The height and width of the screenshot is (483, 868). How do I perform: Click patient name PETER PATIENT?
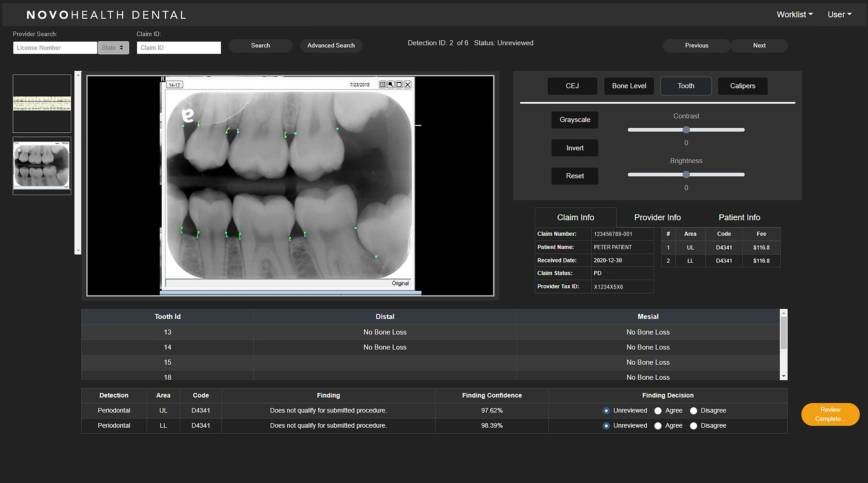613,247
